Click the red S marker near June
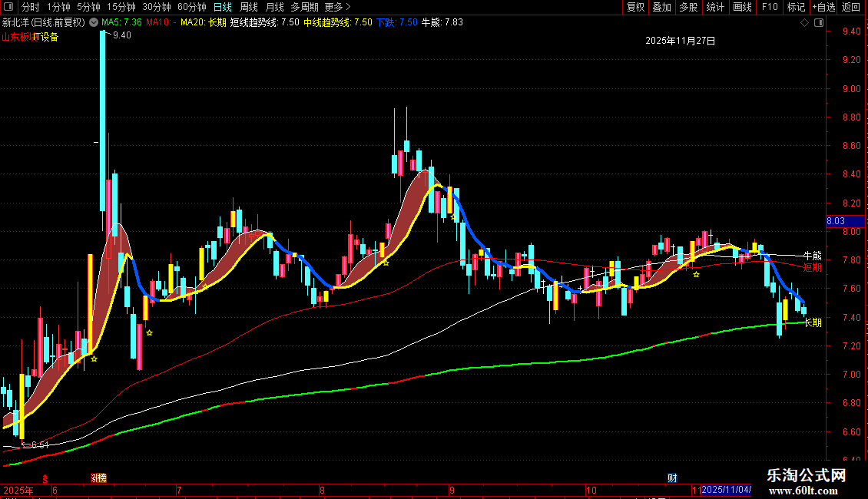The height and width of the screenshot is (499, 868). (45, 479)
